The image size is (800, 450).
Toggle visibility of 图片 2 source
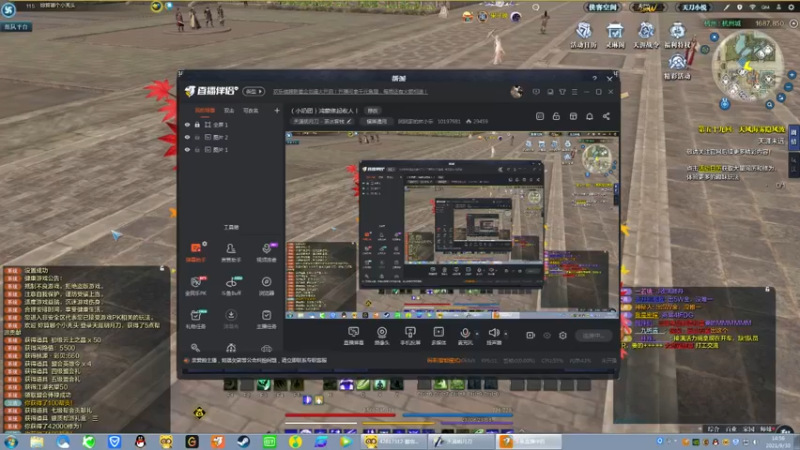click(x=187, y=137)
